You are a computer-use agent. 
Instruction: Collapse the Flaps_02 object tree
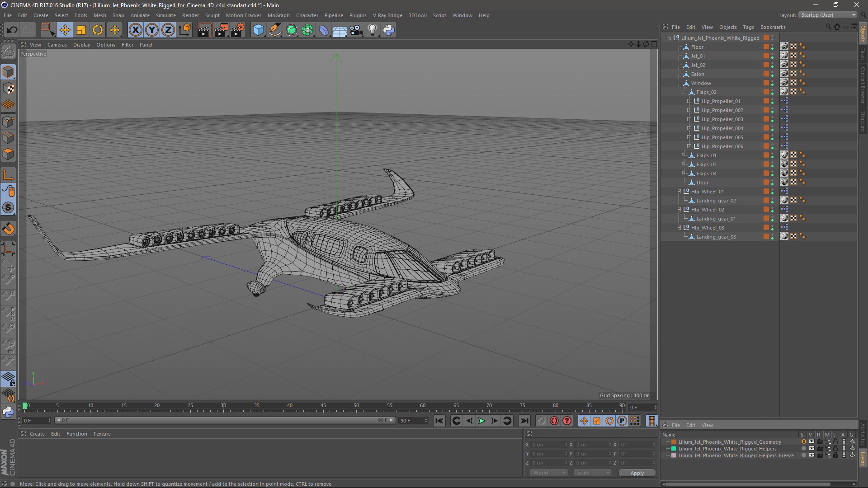tap(684, 92)
